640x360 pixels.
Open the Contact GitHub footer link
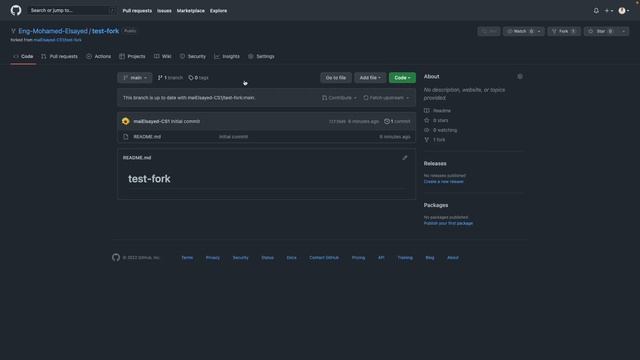324,258
